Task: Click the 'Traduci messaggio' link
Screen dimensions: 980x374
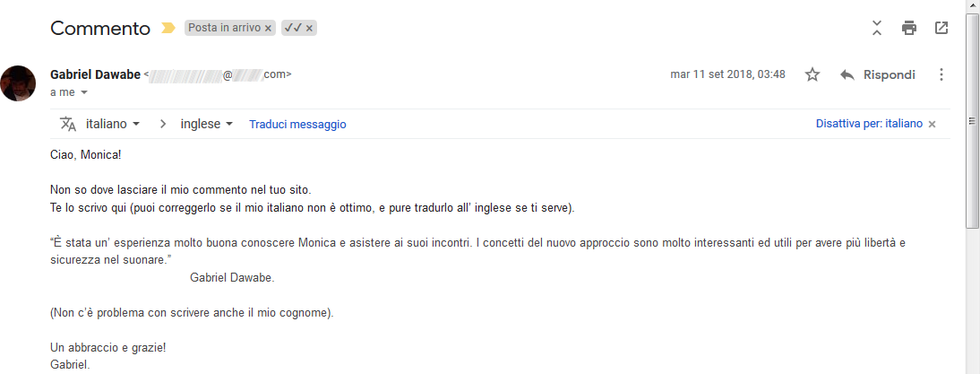Action: (297, 125)
